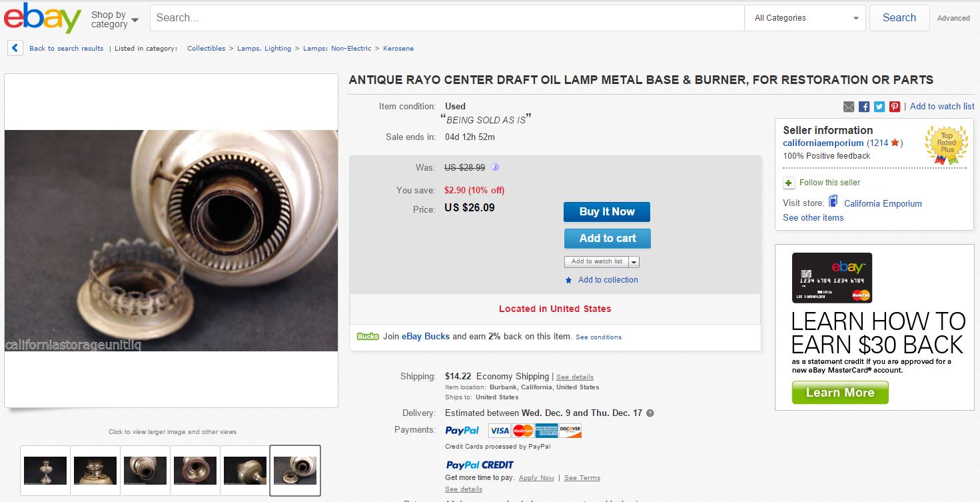The width and height of the screenshot is (980, 502).
Task: Expand the All Categories selector
Action: point(805,18)
